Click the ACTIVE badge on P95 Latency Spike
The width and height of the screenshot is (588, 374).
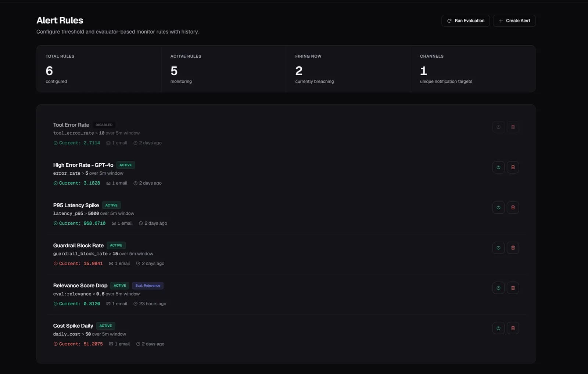pos(111,205)
